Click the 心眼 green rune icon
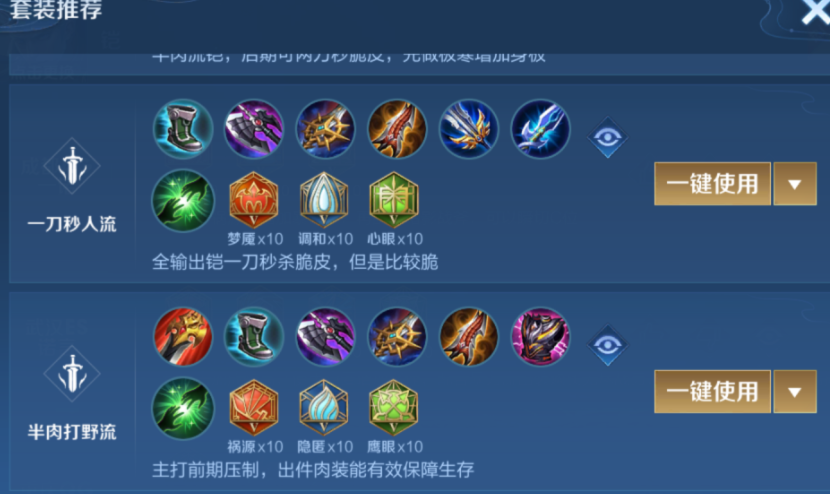This screenshot has height=494, width=830. point(394,200)
